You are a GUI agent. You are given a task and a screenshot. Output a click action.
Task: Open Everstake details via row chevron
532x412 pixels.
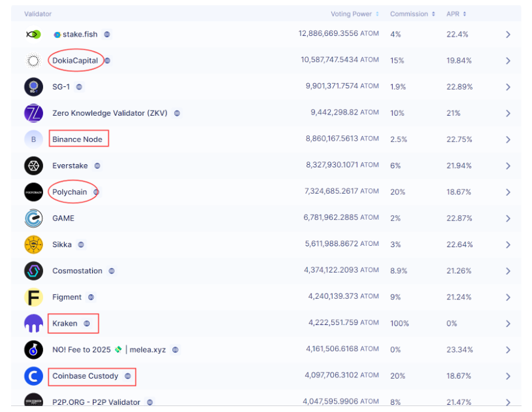(508, 166)
